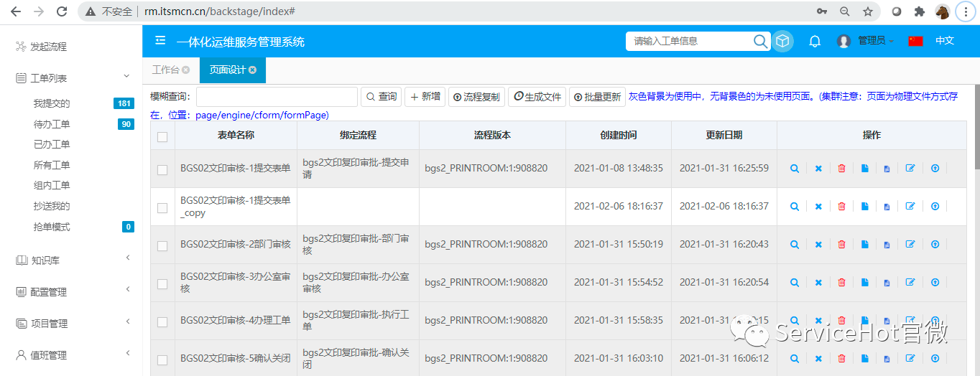Click the notification bell icon
Viewport: 980px width, 376px height.
coord(815,42)
